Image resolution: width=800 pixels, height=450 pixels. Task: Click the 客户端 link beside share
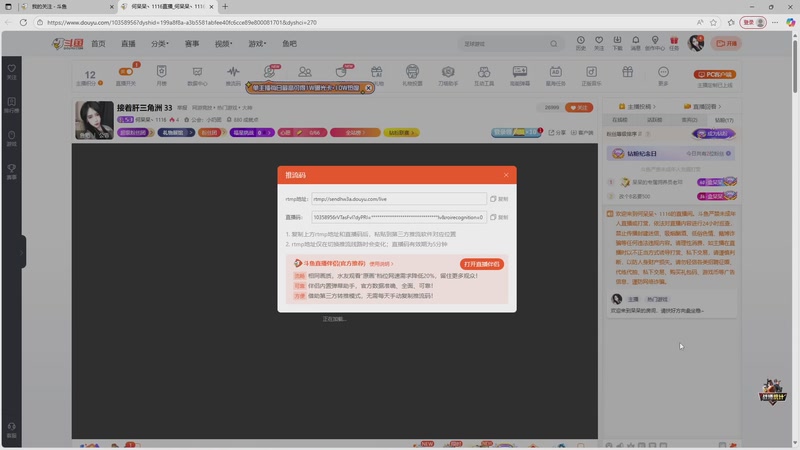click(x=582, y=133)
